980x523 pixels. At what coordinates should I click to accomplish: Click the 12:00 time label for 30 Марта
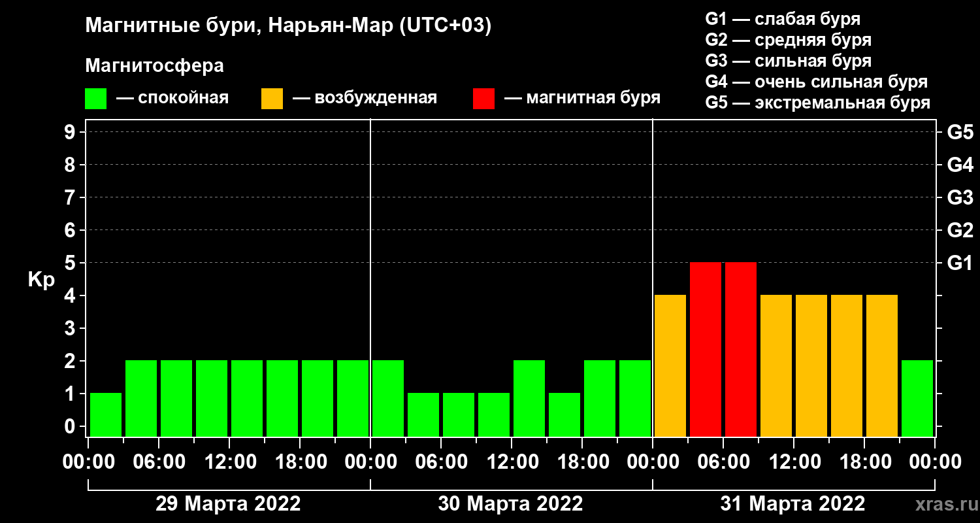tap(512, 462)
